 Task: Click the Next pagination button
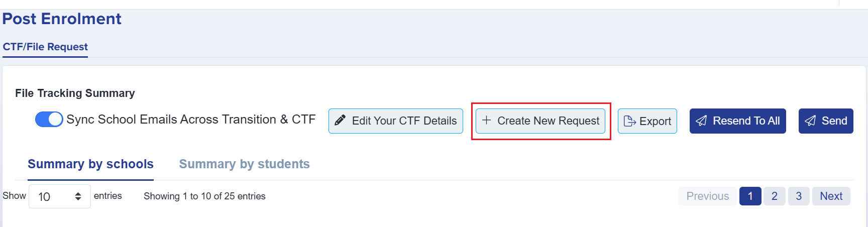point(831,196)
